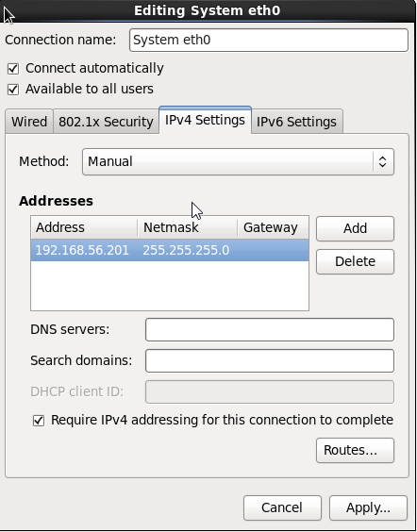Image resolution: width=417 pixels, height=532 pixels.
Task: Cancel editing the connection
Action: [282, 507]
